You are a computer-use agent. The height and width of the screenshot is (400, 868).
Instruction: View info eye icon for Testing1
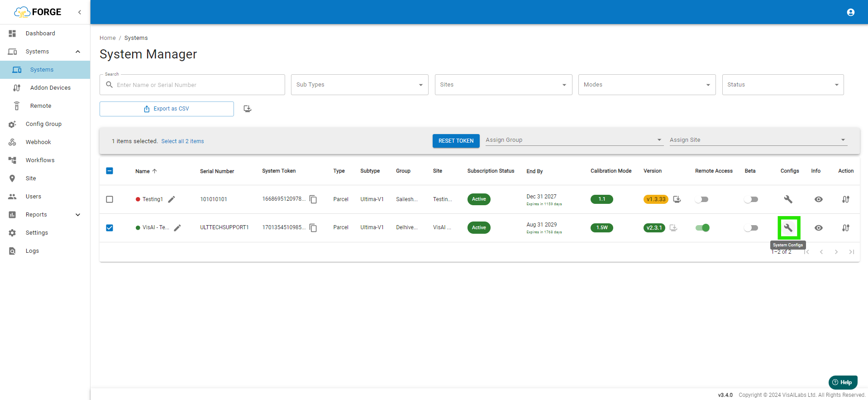click(818, 199)
